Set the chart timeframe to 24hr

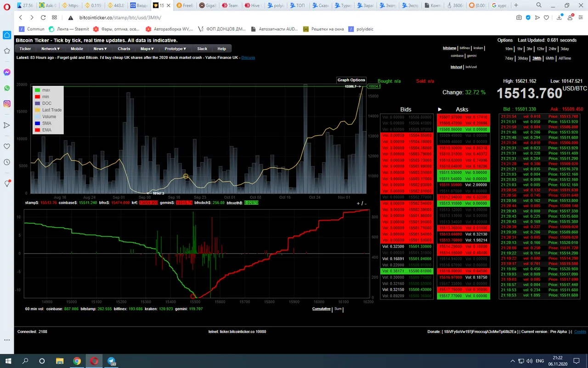point(552,49)
